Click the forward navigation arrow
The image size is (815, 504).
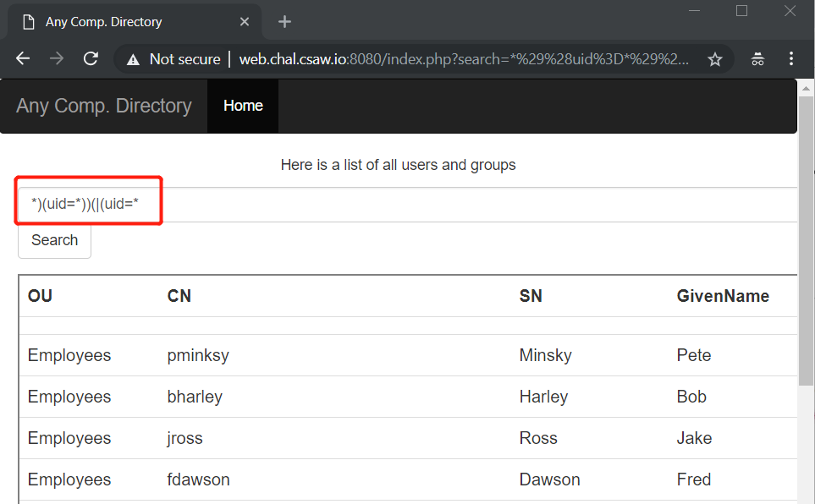coord(57,58)
